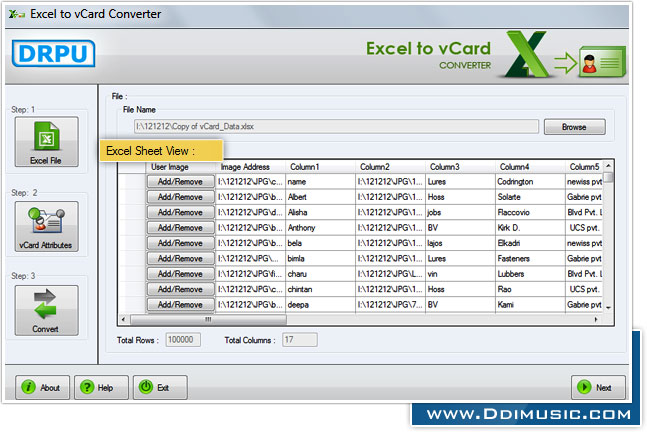
Task: Select the cell containing Codrington
Action: tap(530, 182)
